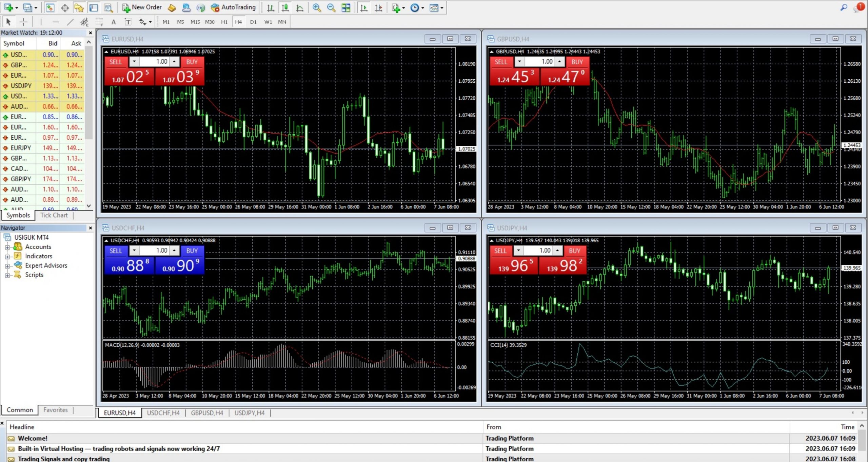
Task: Toggle chart auto scroll icon
Action: coord(364,7)
